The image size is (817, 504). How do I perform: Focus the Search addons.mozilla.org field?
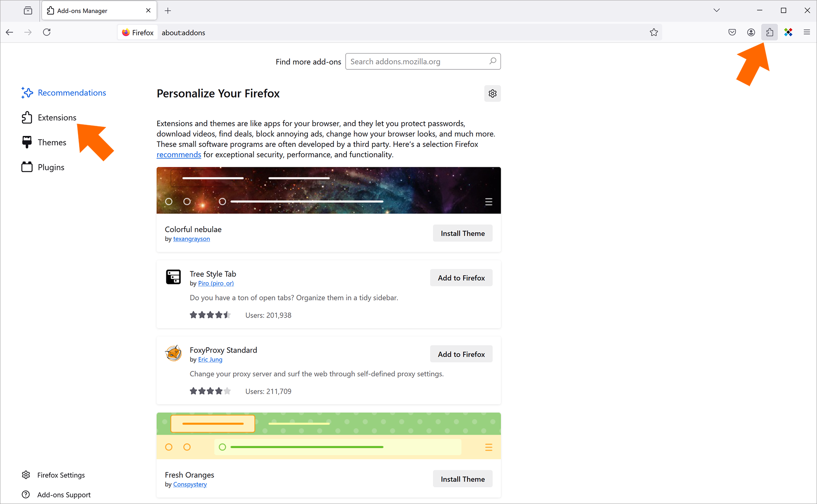[423, 61]
